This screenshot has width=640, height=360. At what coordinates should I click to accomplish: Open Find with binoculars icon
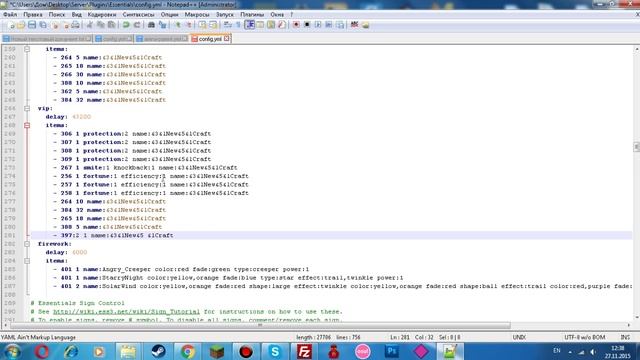tap(151, 25)
